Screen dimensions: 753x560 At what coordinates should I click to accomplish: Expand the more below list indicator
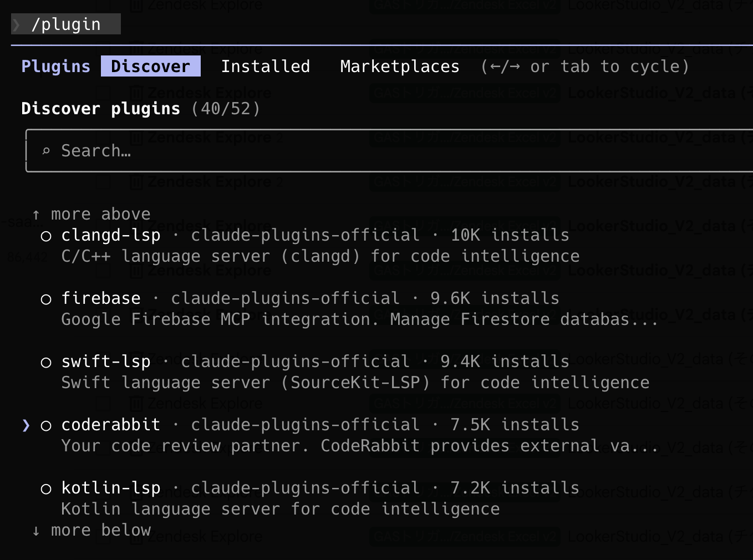[x=100, y=531]
